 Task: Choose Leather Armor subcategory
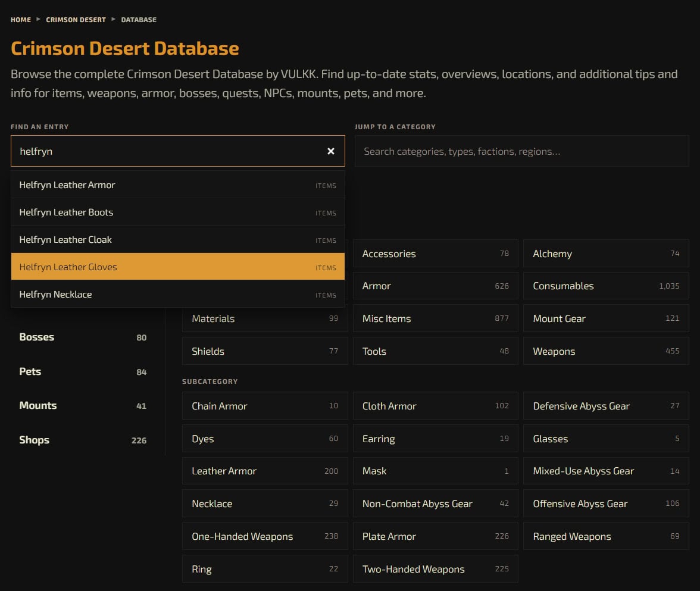(265, 471)
